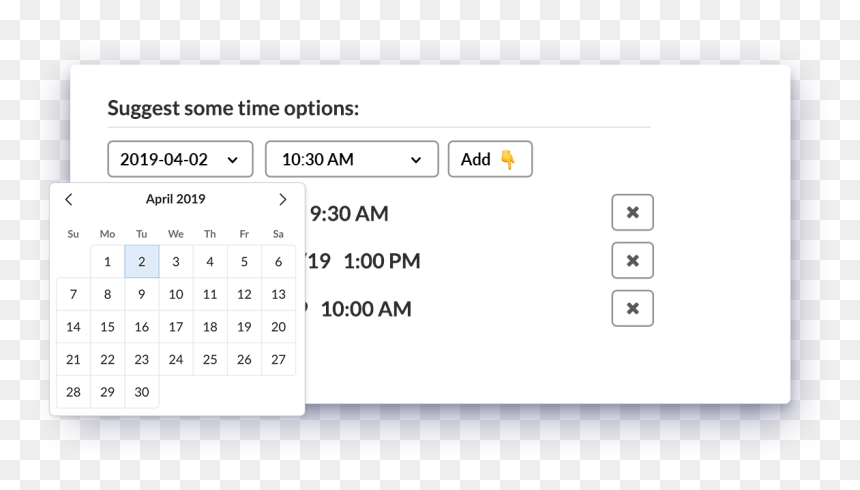Go to next month in calendar

coord(282,199)
